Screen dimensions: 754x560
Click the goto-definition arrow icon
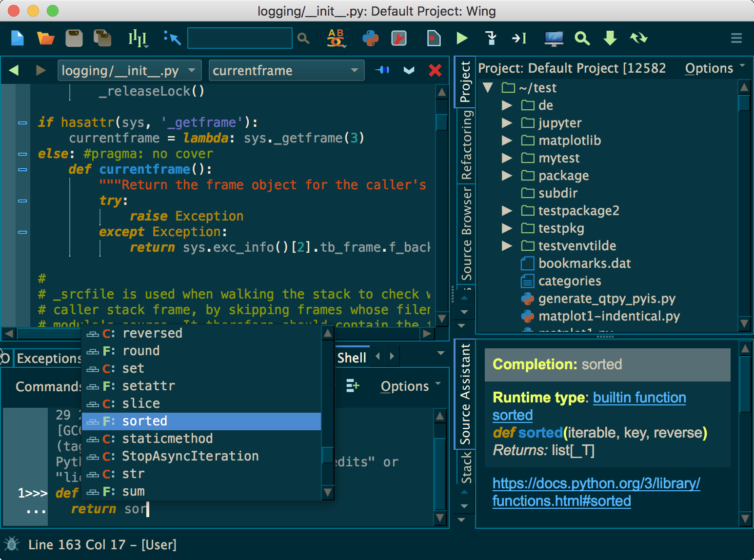point(172,38)
